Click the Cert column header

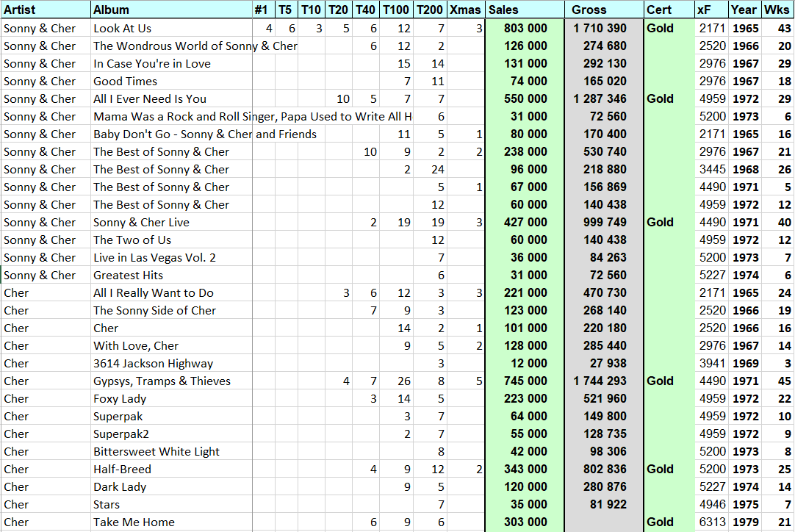point(669,10)
